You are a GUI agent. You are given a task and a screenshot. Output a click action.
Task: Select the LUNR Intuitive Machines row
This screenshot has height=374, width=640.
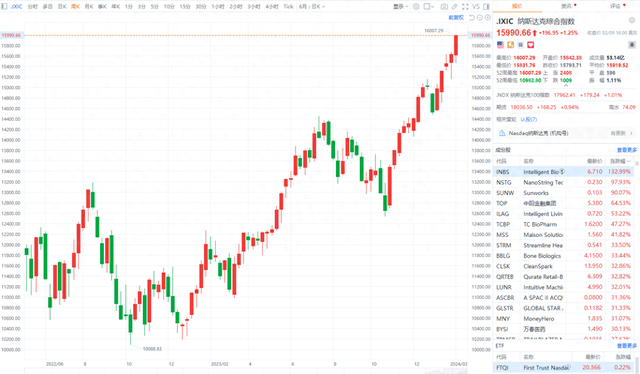tap(563, 287)
